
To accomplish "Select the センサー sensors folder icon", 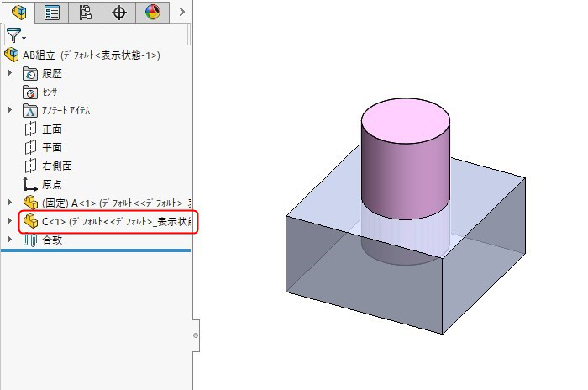I will coord(30,92).
